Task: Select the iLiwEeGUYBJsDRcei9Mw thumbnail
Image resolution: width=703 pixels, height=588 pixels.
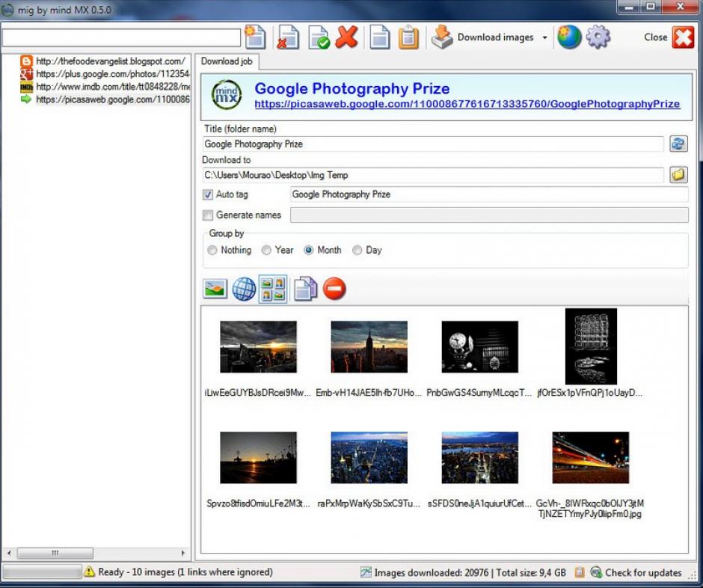Action: [258, 346]
